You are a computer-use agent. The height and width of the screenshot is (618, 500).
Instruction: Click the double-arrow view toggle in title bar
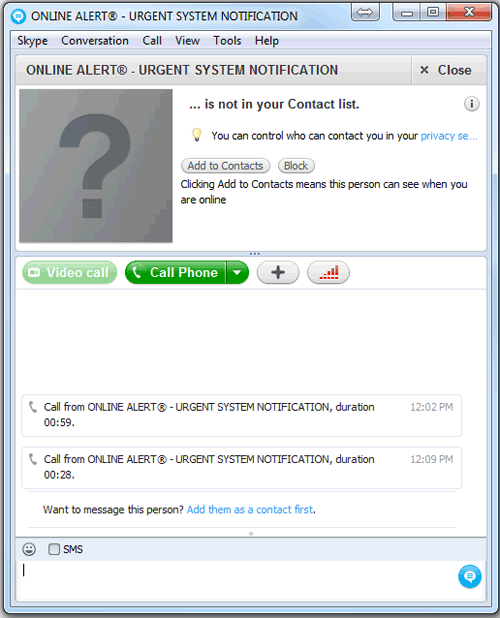[x=365, y=13]
